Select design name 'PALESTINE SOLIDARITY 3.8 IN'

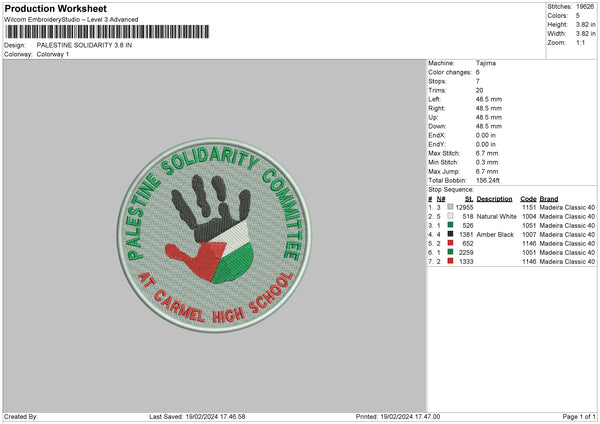click(x=84, y=45)
